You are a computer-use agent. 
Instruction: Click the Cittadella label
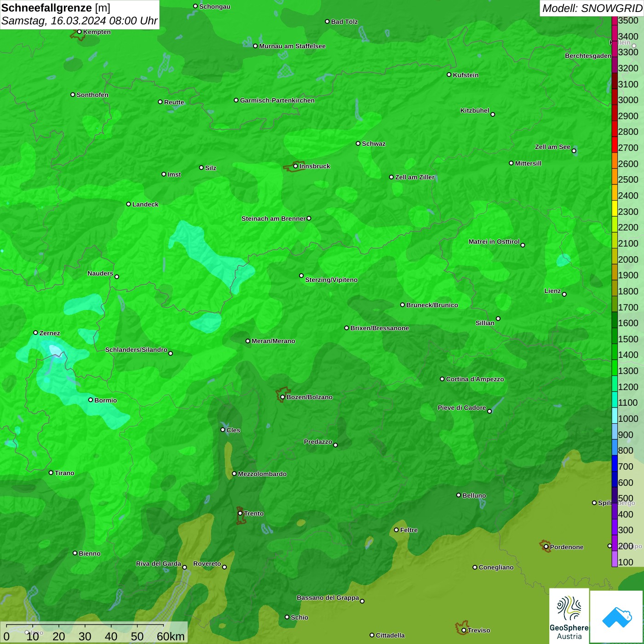[x=390, y=635]
